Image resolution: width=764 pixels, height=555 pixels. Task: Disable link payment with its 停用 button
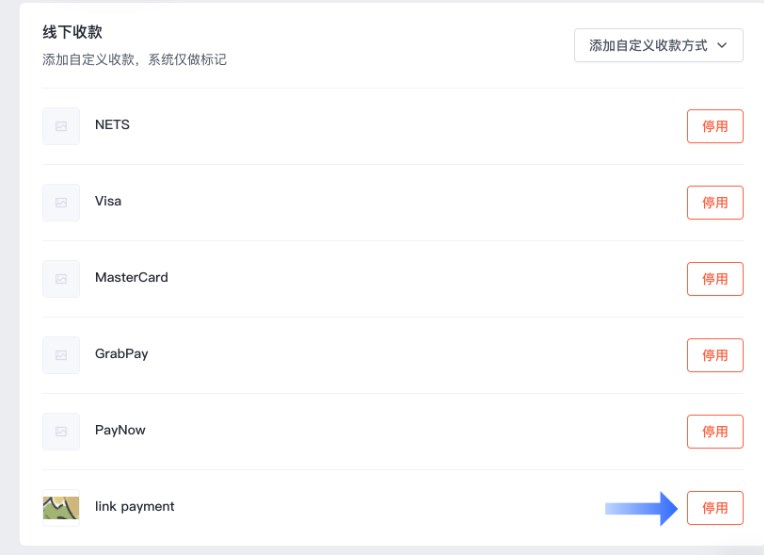(715, 508)
